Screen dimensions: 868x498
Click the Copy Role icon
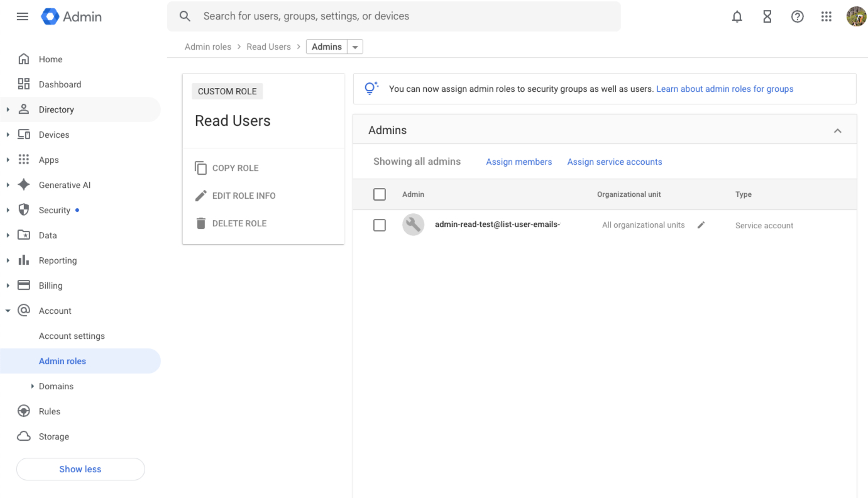click(201, 168)
